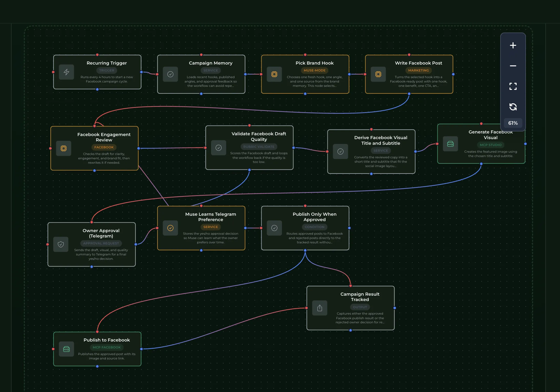Viewport: 560px width, 392px height.
Task: Click the server icon on Generate Facebook Visual
Action: tap(450, 144)
